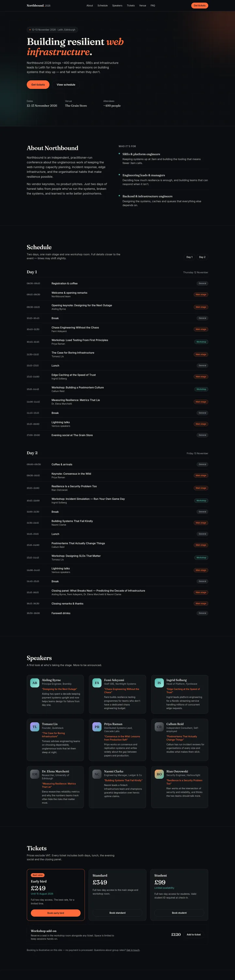Add workshop add-on to ticket
The image size is (235, 980).
point(194,935)
